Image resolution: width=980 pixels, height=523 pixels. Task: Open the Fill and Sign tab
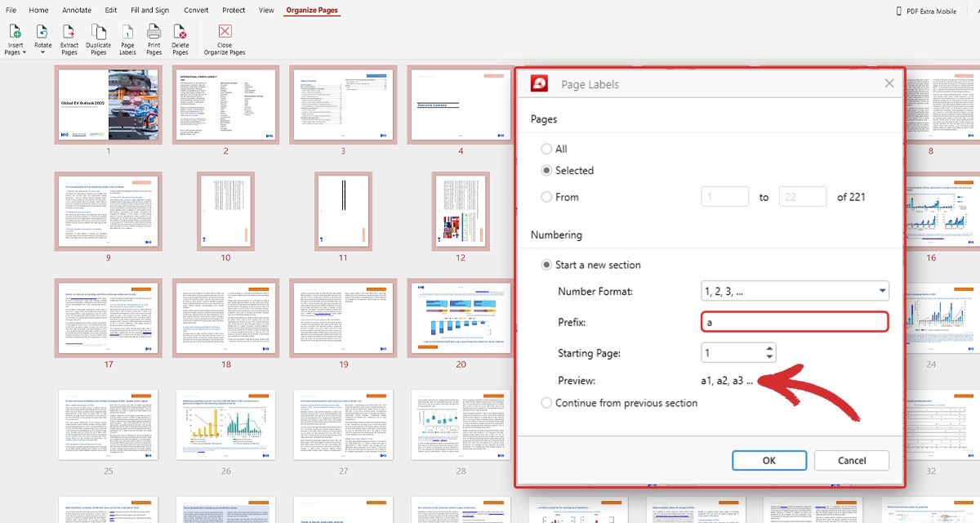pyautogui.click(x=151, y=11)
